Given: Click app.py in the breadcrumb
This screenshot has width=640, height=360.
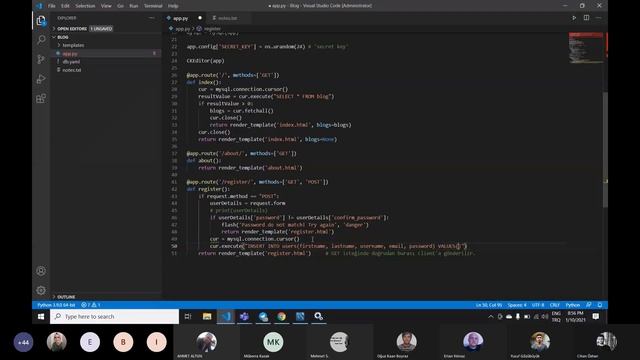Looking at the screenshot, I should (182, 29).
